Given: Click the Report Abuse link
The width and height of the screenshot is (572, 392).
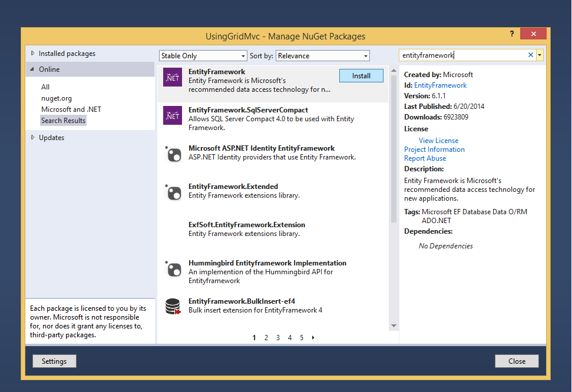Looking at the screenshot, I should (x=425, y=158).
